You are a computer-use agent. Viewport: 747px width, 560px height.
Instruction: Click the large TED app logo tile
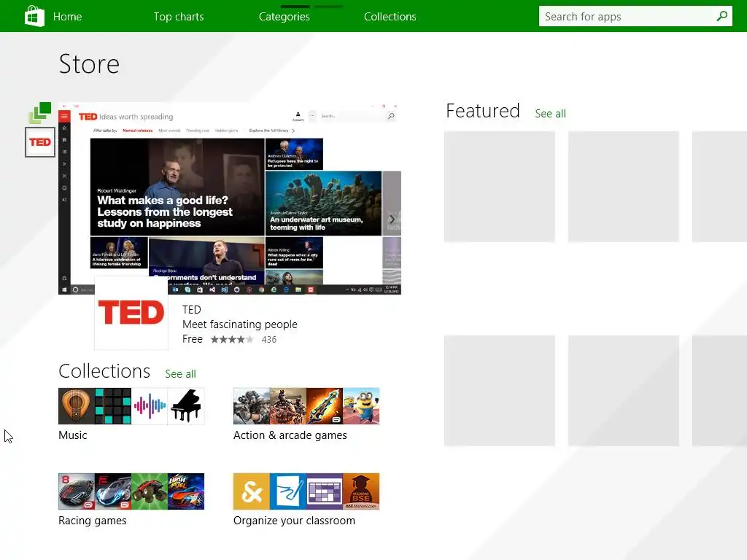(x=131, y=313)
